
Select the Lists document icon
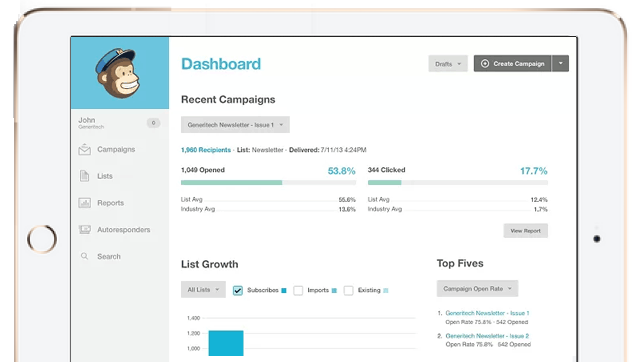pyautogui.click(x=84, y=176)
